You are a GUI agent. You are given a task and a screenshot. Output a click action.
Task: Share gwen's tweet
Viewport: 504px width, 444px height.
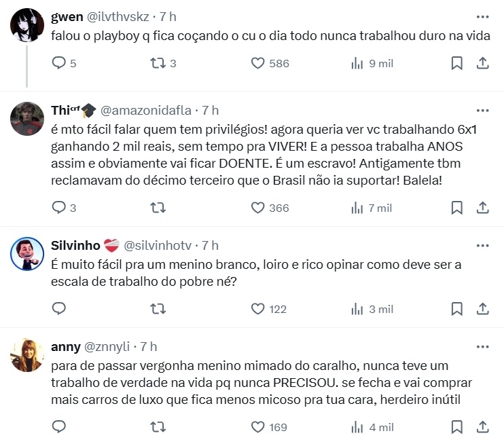pyautogui.click(x=482, y=63)
